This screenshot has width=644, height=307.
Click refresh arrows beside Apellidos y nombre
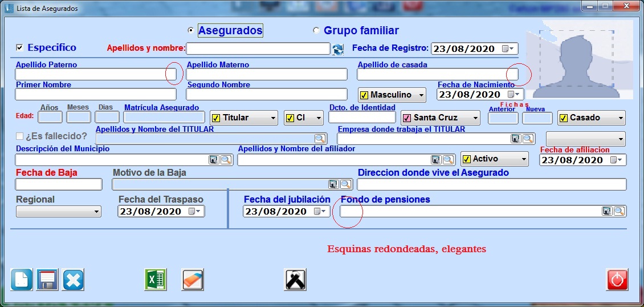point(337,49)
